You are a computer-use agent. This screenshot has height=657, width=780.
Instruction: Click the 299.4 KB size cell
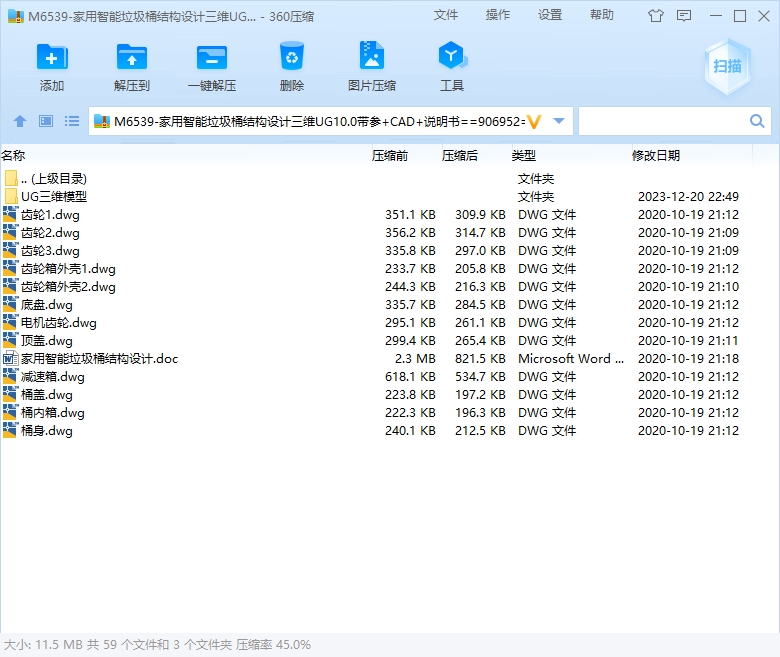pos(410,341)
